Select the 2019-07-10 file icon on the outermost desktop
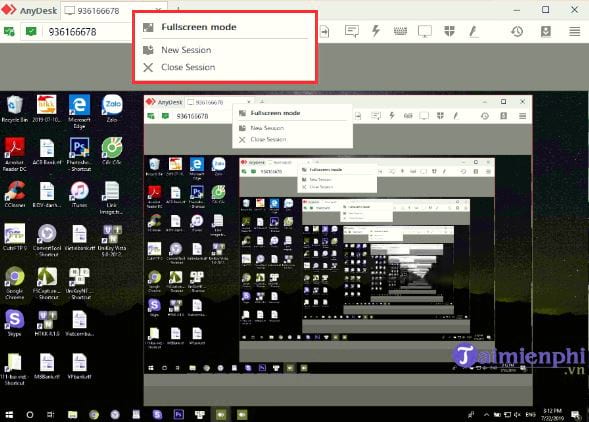Screen dimensions: 589x422 47,109
